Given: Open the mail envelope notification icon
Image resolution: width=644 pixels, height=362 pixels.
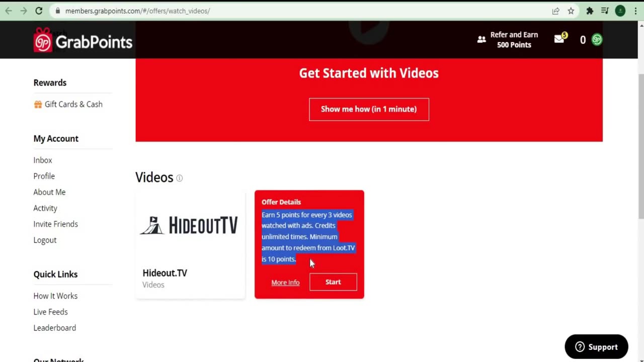Looking at the screenshot, I should (x=559, y=39).
